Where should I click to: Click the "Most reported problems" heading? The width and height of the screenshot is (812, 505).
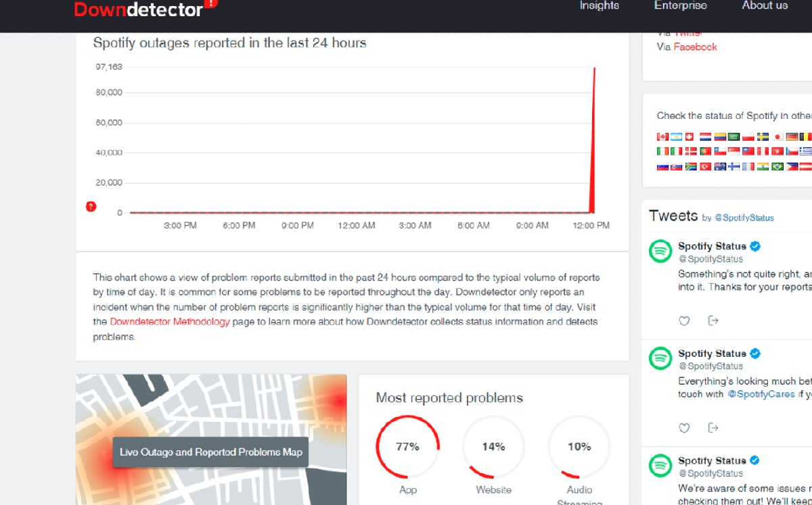click(449, 398)
